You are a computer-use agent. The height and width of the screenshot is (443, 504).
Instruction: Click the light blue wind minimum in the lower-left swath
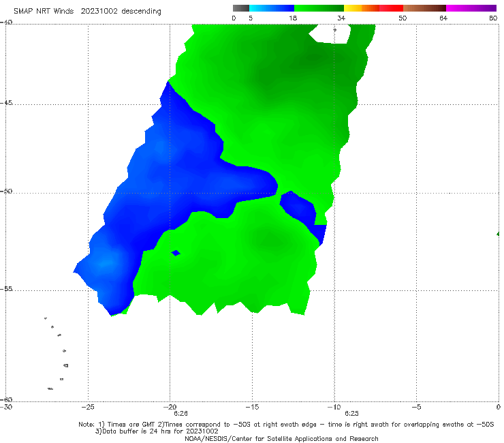coord(106,264)
